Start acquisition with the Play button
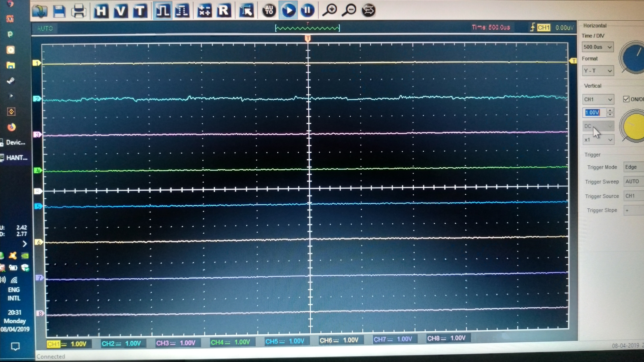The height and width of the screenshot is (362, 644). click(288, 10)
